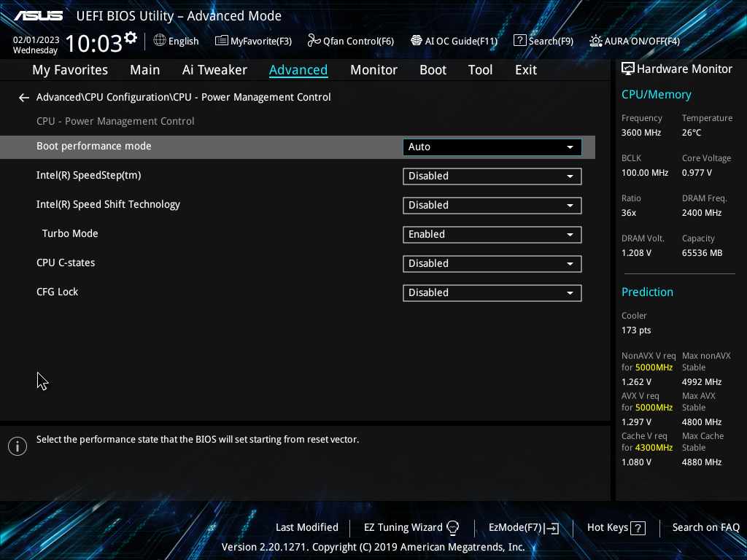Open time settings via the gear icon
Viewport: 747px width, 560px height.
click(x=131, y=38)
